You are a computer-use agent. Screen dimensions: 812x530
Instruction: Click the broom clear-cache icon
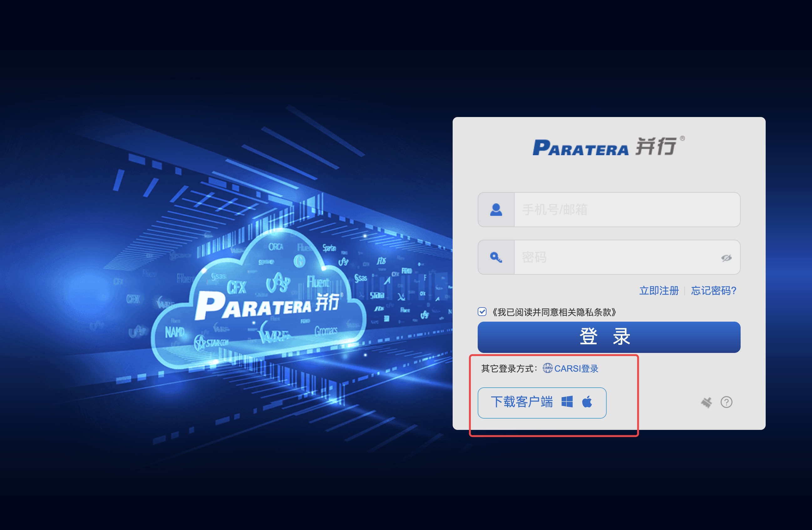(x=706, y=402)
